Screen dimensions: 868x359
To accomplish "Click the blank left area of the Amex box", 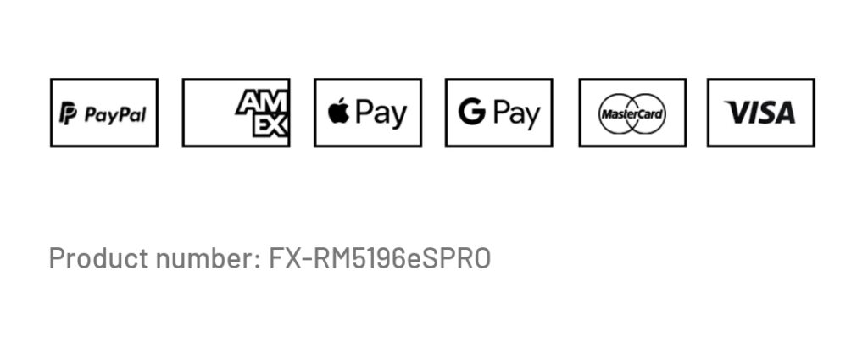I will point(209,113).
